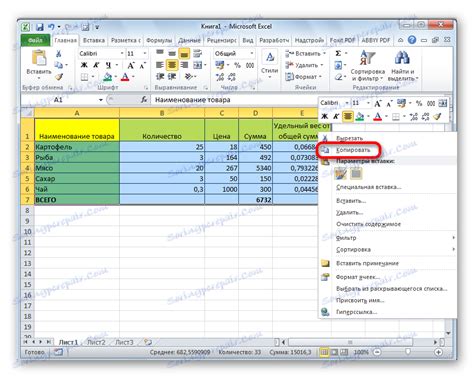Open number format Общий dropdown
The image size is (474, 377).
tap(252, 53)
